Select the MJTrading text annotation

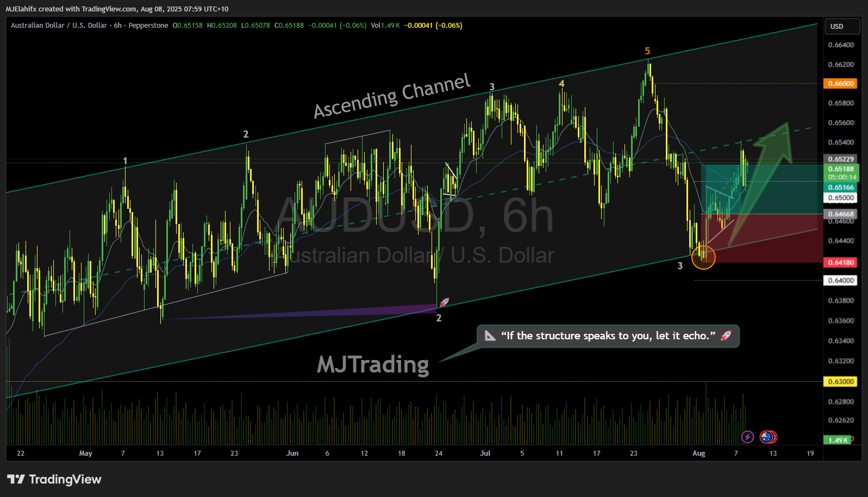pyautogui.click(x=373, y=364)
